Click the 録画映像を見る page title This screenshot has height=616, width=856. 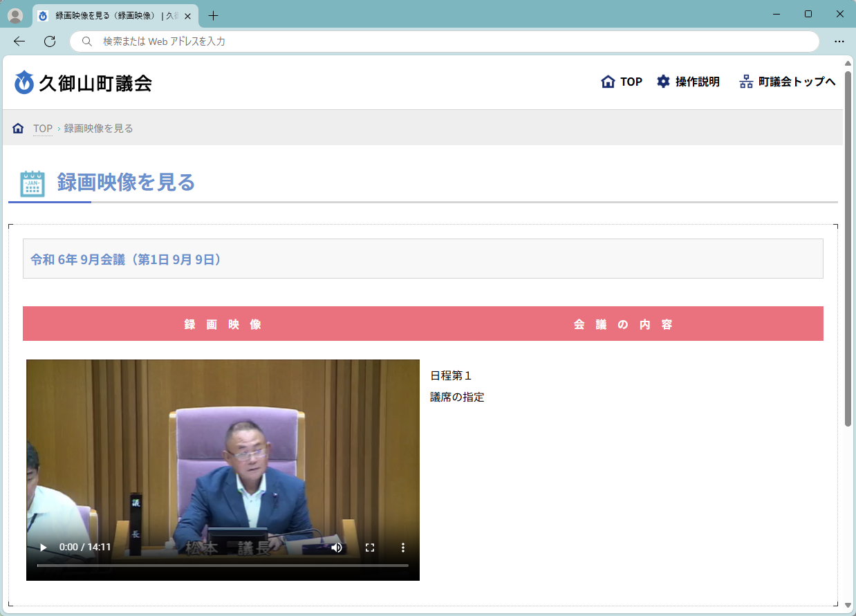coord(126,182)
